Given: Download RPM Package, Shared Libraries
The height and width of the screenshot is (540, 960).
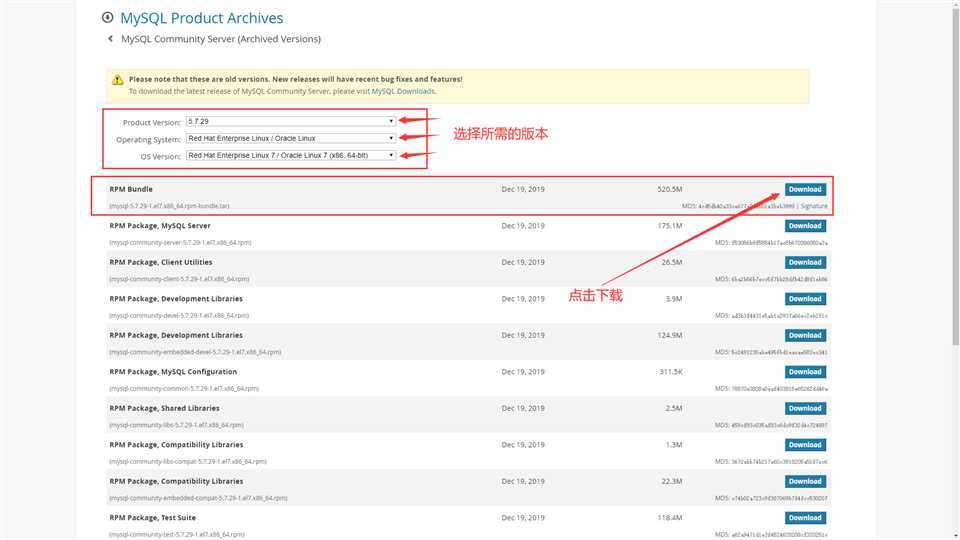Looking at the screenshot, I should (x=805, y=408).
